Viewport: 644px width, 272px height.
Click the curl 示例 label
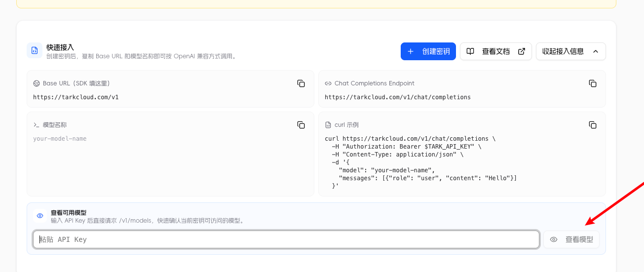[346, 125]
